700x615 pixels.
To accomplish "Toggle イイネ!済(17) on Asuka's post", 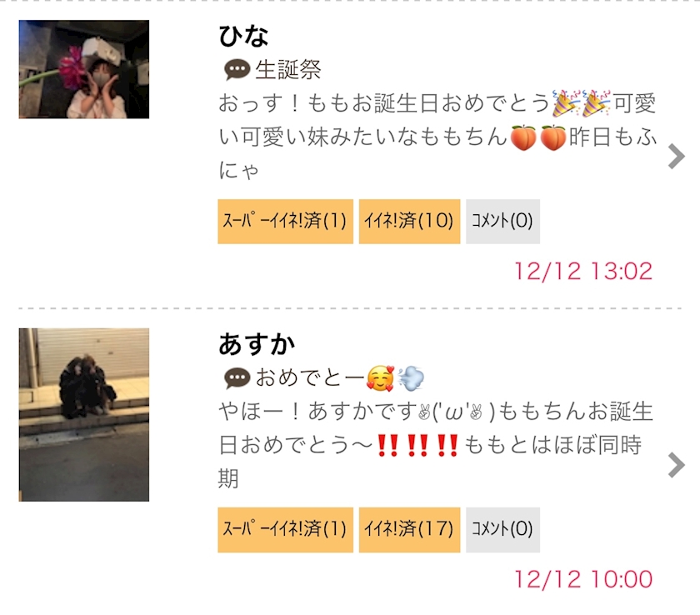I will pos(409,530).
